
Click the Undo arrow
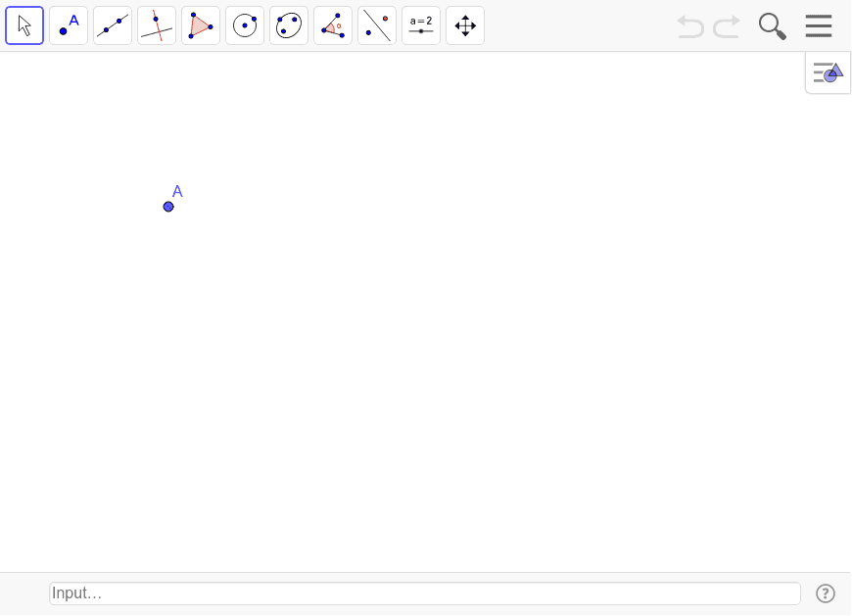(x=690, y=26)
